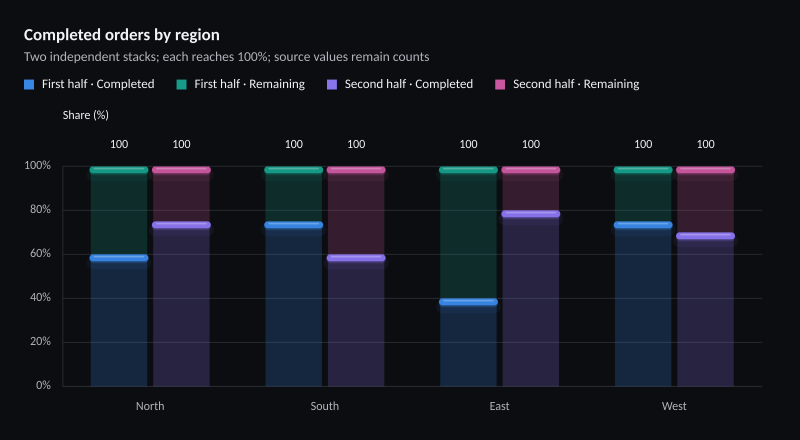Click the 100 total above West first-half stack
Screen dimensions: 800x440
[x=643, y=144]
